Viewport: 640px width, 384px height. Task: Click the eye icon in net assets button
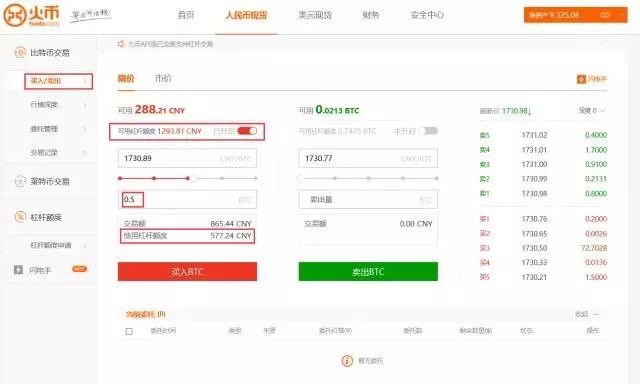(605, 15)
